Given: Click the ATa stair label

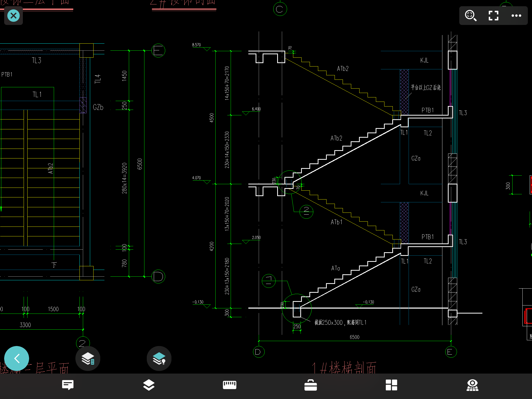Looking at the screenshot, I should point(336,268).
